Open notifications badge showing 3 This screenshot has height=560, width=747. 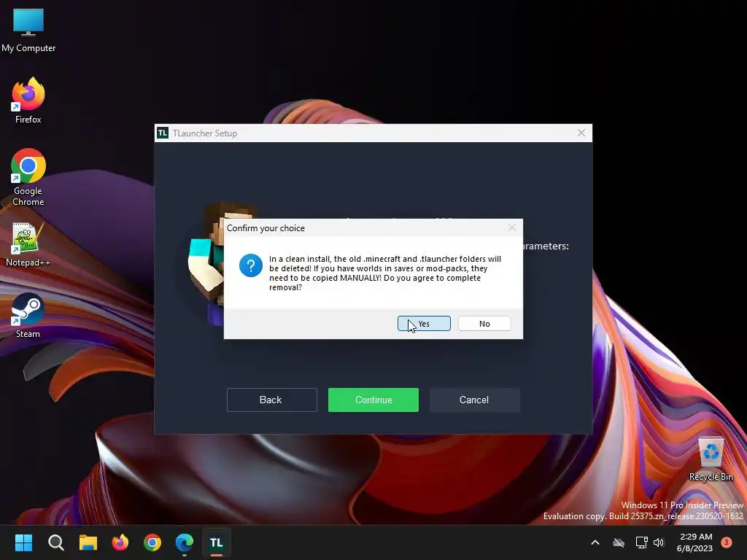[727, 542]
